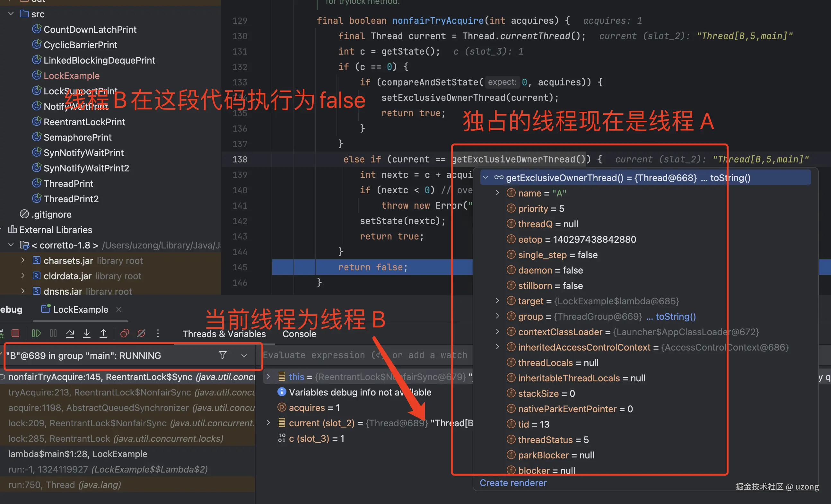The width and height of the screenshot is (831, 504).
Task: Open ReentrantLockPrint class in project tree
Action: click(84, 122)
